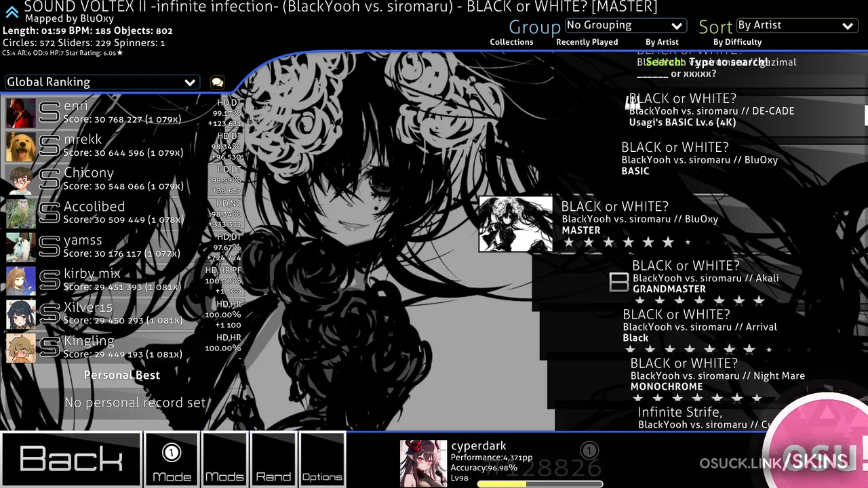Viewport: 868px width, 488px height.
Task: Click the rank badge icon beside GRANDMASTER
Action: tap(619, 282)
